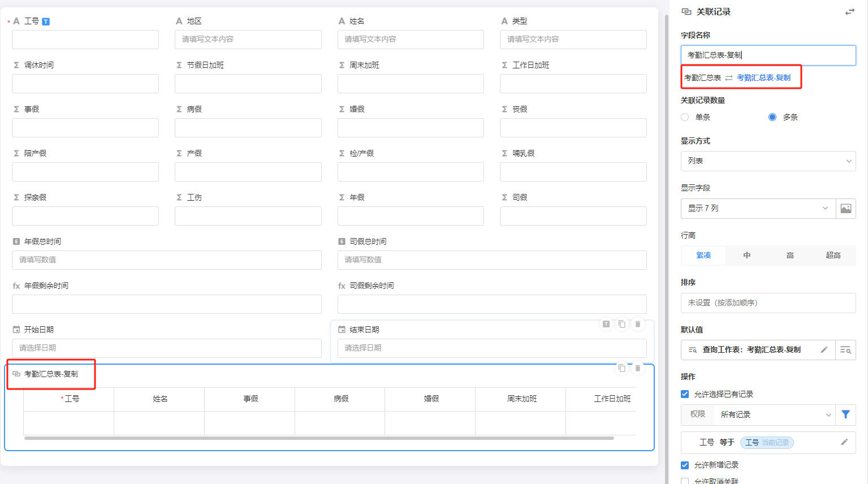Open the blue 考勤汇总表-复制 link
This screenshot has width=868, height=484.
[763, 78]
